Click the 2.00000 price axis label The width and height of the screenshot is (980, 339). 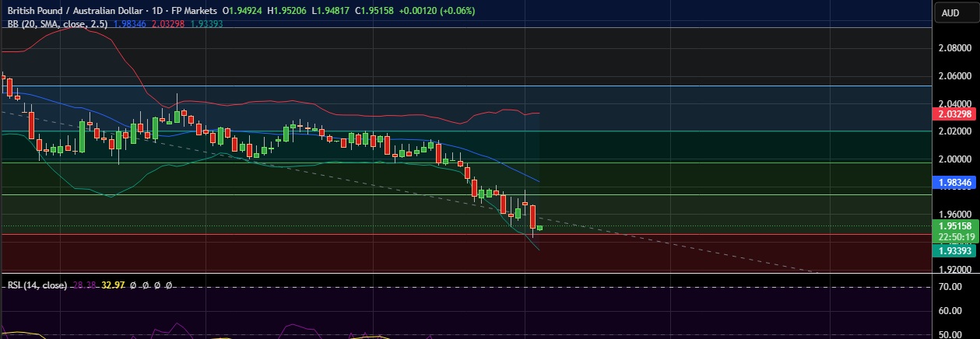pos(956,159)
